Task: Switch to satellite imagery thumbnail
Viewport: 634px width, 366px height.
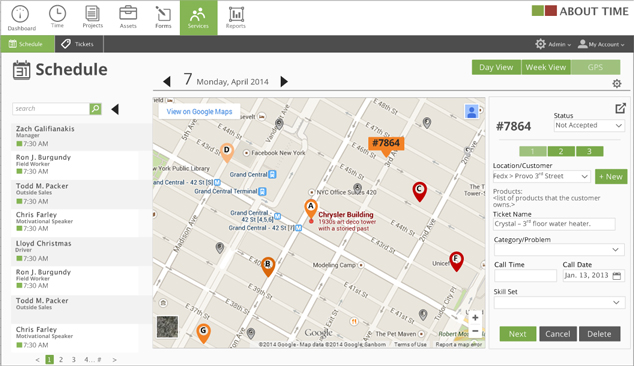Action: [x=167, y=327]
